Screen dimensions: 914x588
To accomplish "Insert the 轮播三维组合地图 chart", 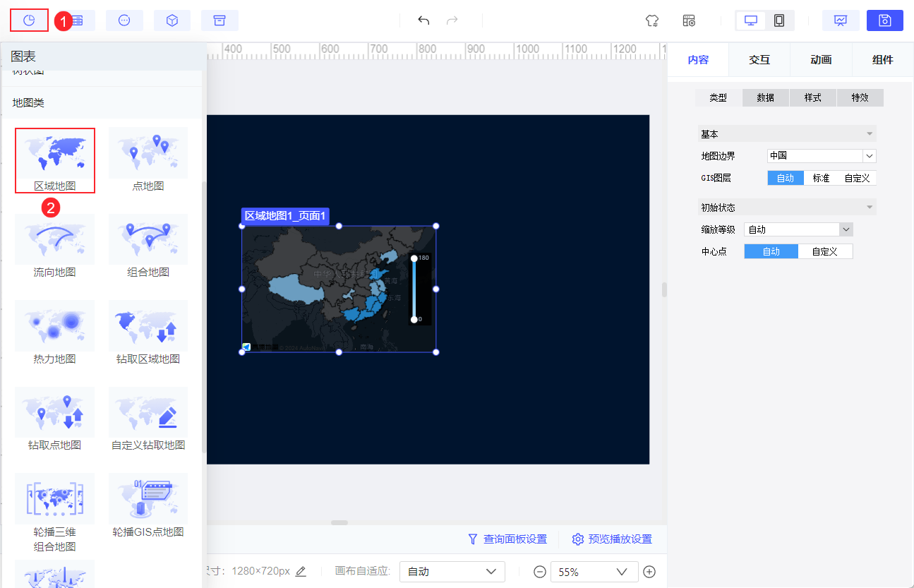I will point(55,513).
